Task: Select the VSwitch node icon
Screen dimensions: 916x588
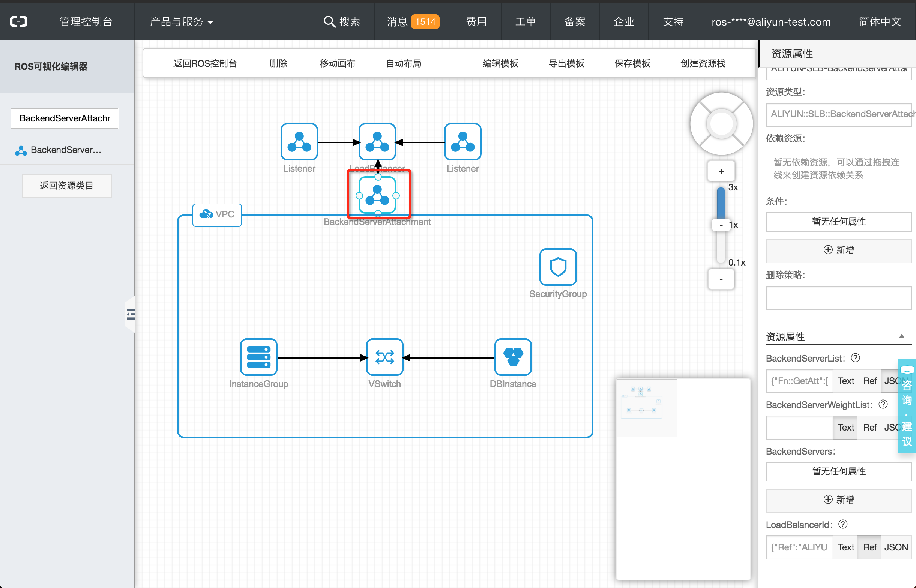Action: coord(384,357)
